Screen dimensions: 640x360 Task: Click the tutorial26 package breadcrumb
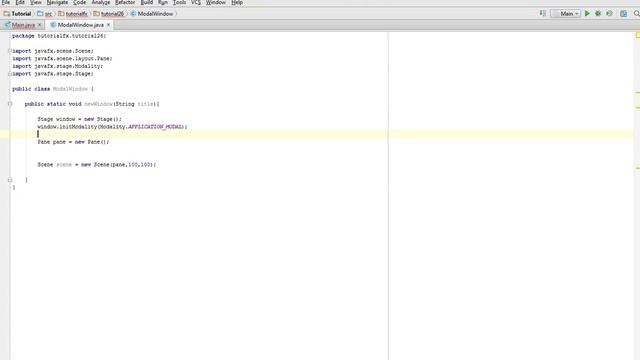click(109, 13)
